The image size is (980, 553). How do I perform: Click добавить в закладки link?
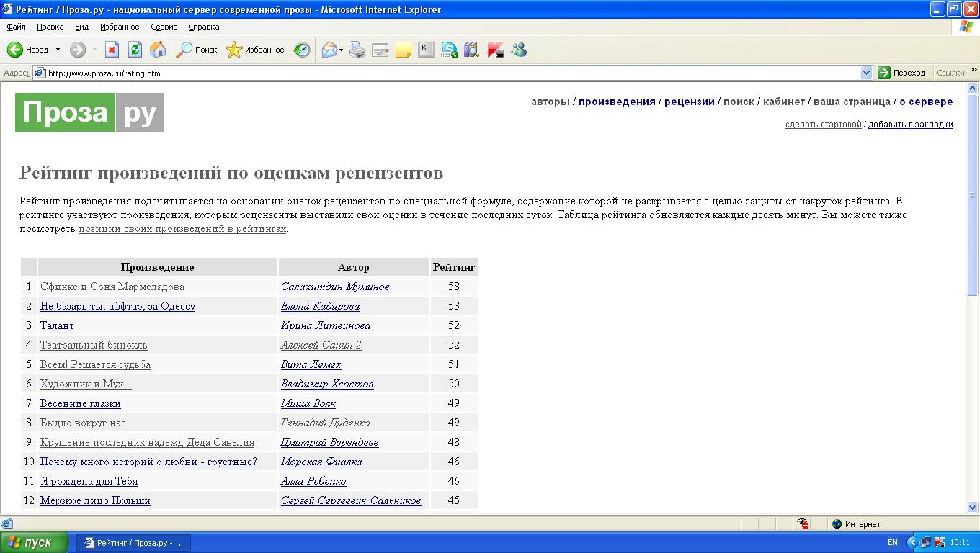(911, 125)
